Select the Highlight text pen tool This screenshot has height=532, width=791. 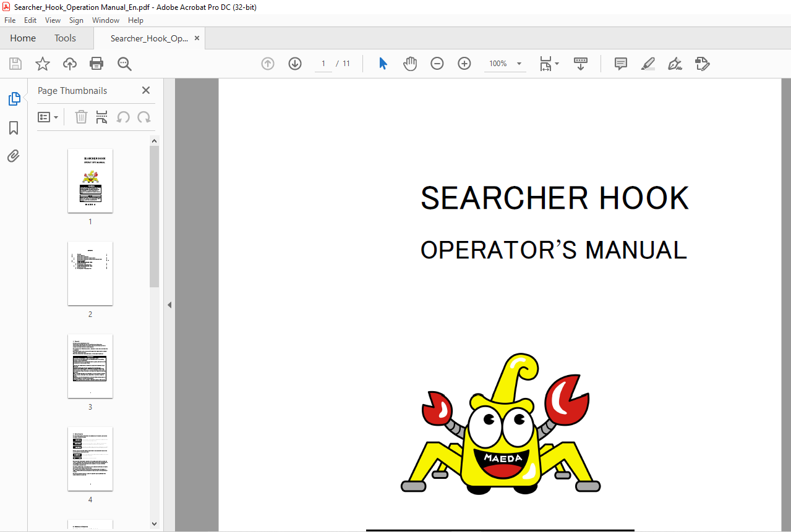coord(648,64)
